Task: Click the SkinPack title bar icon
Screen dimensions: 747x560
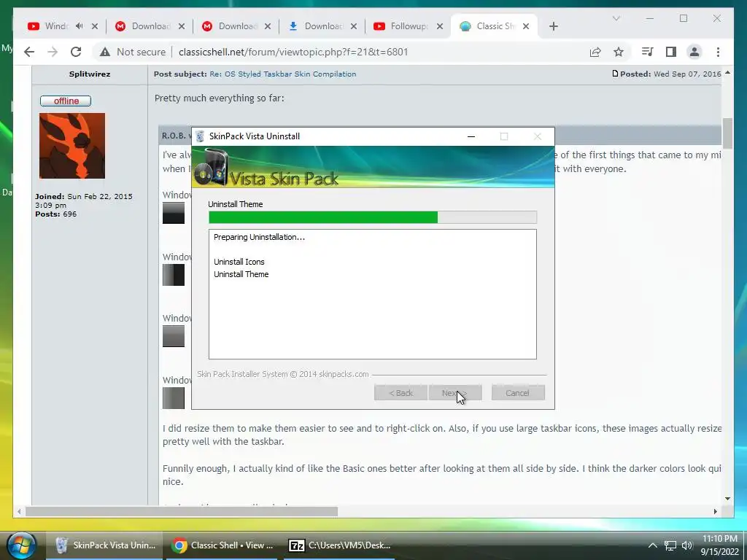Action: 200,136
